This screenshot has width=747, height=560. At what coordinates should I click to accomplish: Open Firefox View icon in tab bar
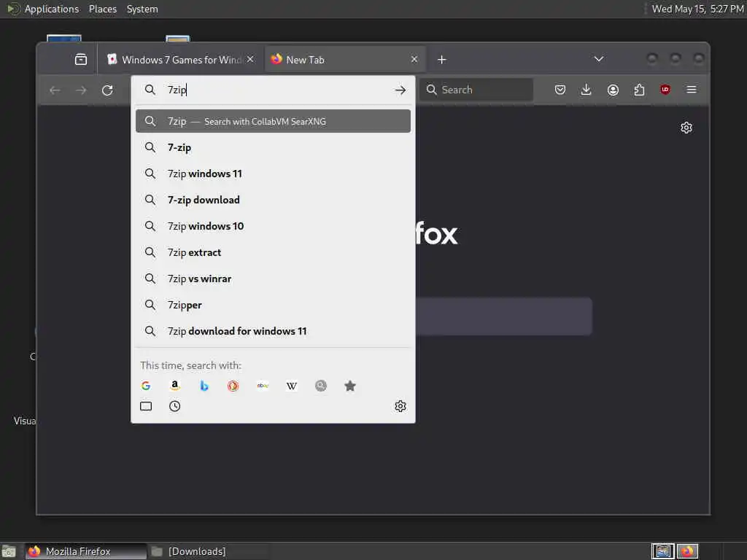pyautogui.click(x=81, y=60)
